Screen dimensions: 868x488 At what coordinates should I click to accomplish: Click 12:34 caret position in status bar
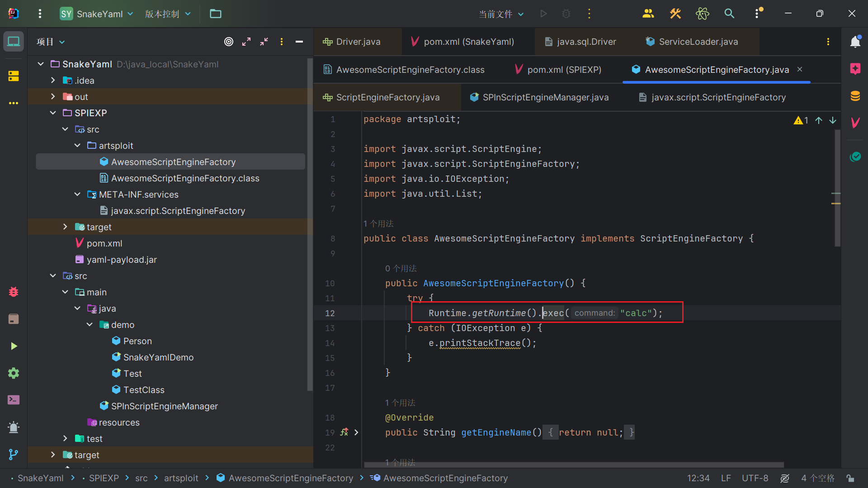[698, 478]
